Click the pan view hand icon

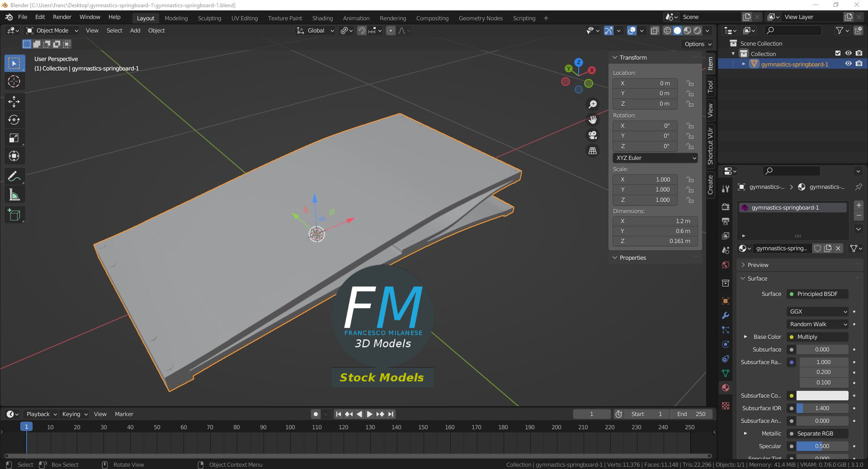coord(592,120)
